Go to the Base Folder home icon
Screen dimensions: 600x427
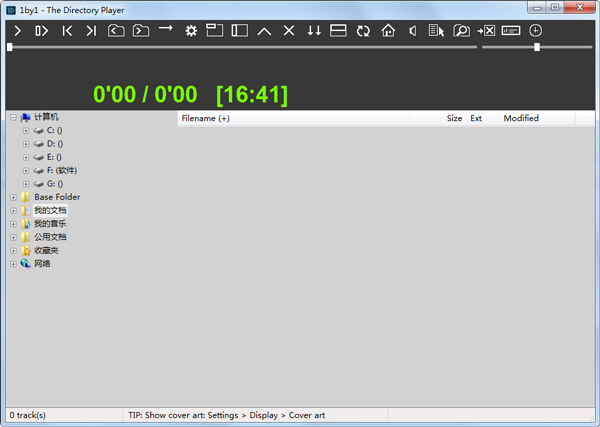[388, 31]
